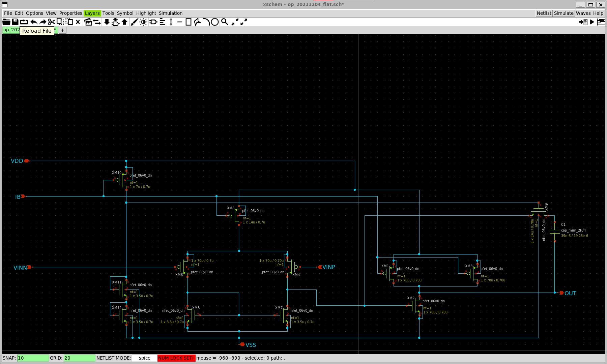Click the Copy selection icon
This screenshot has width=607, height=364.
(60, 22)
